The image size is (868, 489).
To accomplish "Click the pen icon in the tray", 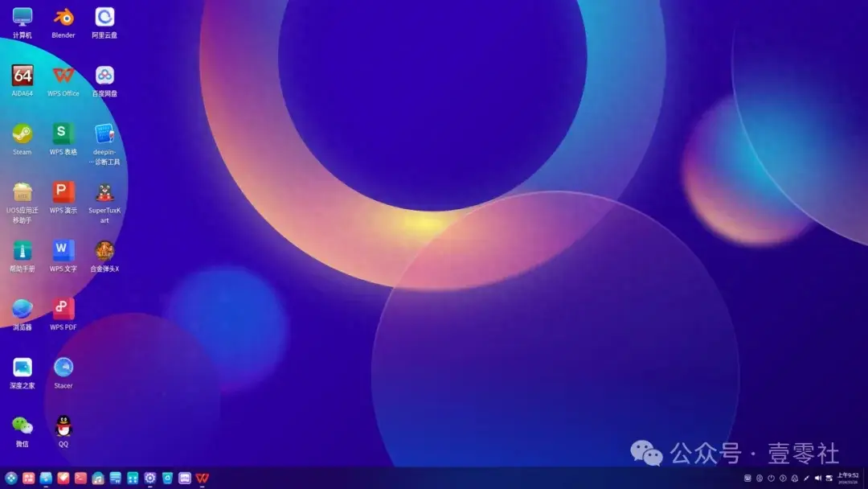I will [806, 478].
